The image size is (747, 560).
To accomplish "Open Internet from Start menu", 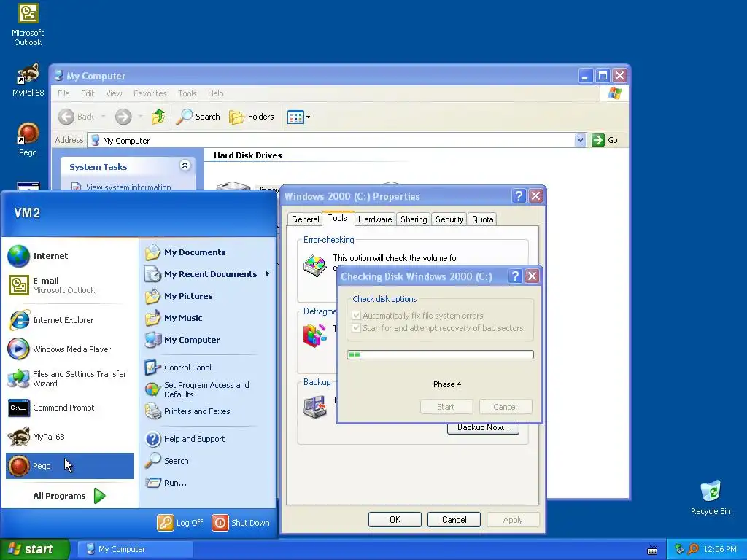I will pos(70,256).
